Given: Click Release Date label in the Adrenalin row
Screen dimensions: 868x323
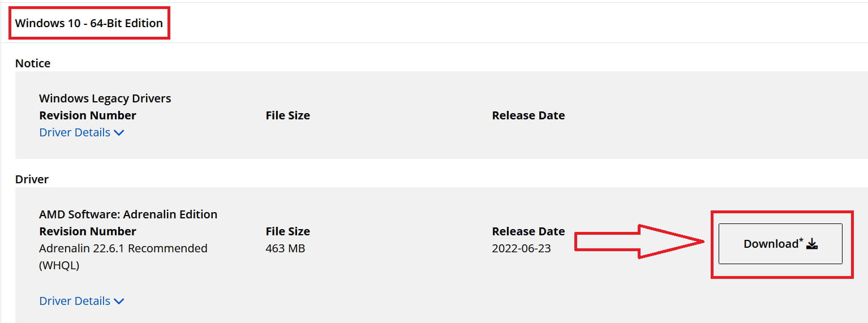Looking at the screenshot, I should point(528,231).
